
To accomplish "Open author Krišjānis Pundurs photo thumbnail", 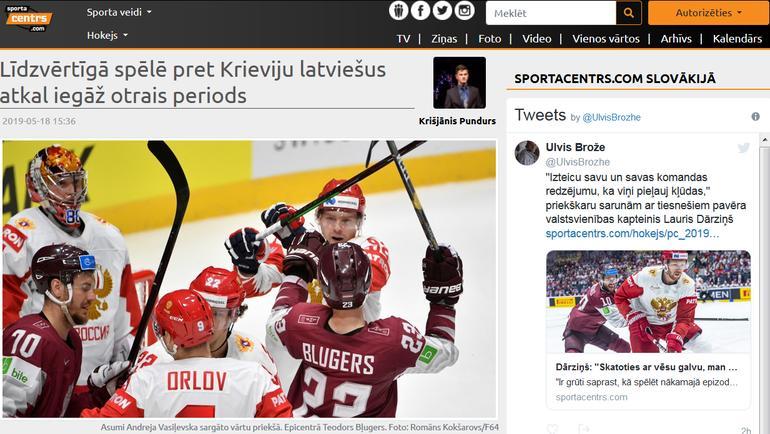I will coord(459,82).
